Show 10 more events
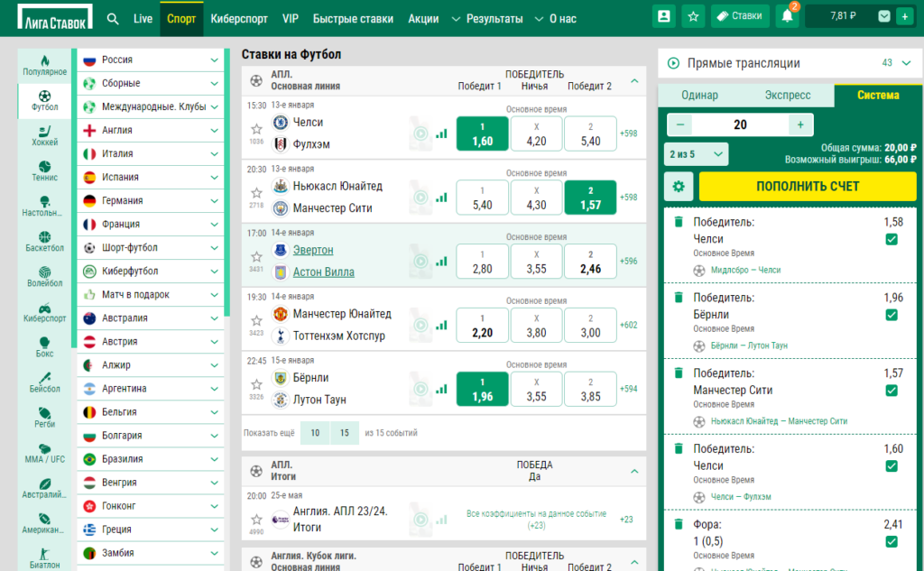Viewport: 924px width, 571px height. tap(315, 433)
